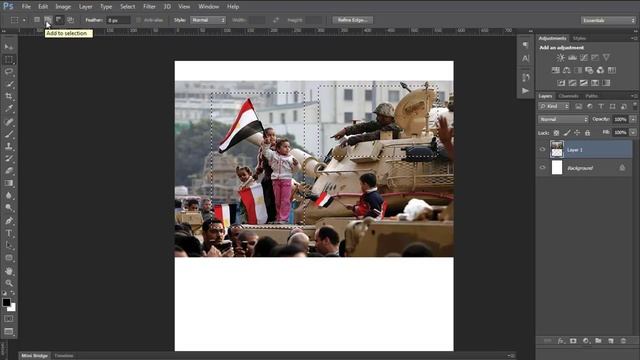This screenshot has width=640, height=360.
Task: Select the Blur tool
Action: tap(9, 196)
